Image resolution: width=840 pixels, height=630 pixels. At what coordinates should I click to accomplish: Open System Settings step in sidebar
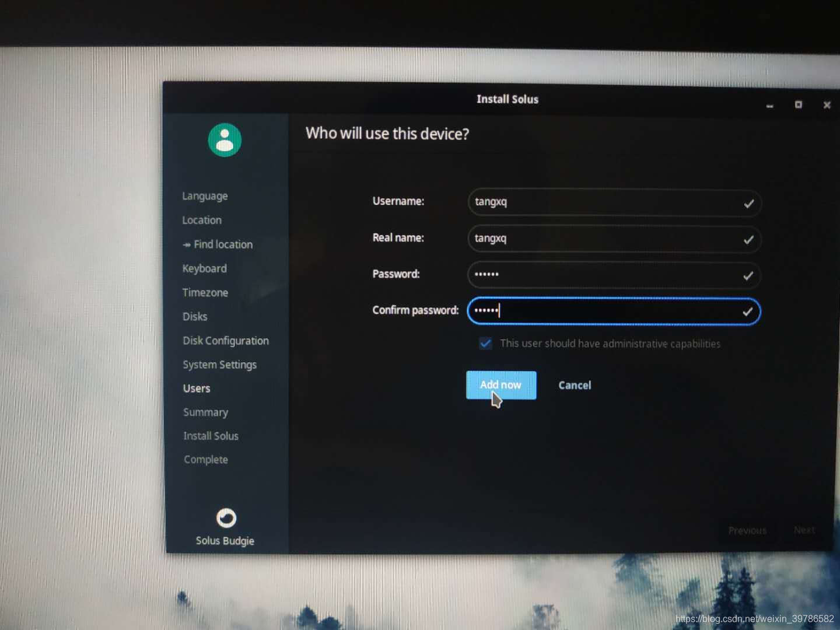click(x=219, y=365)
